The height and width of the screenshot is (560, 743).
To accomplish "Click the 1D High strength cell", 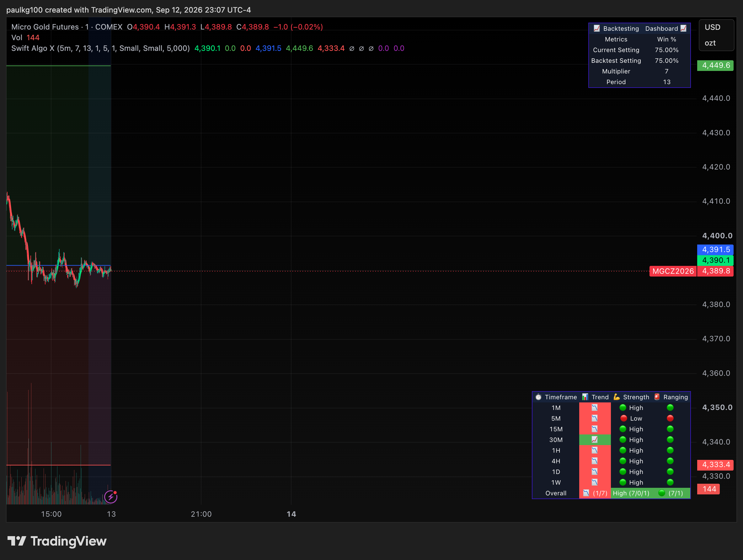I will tap(631, 472).
